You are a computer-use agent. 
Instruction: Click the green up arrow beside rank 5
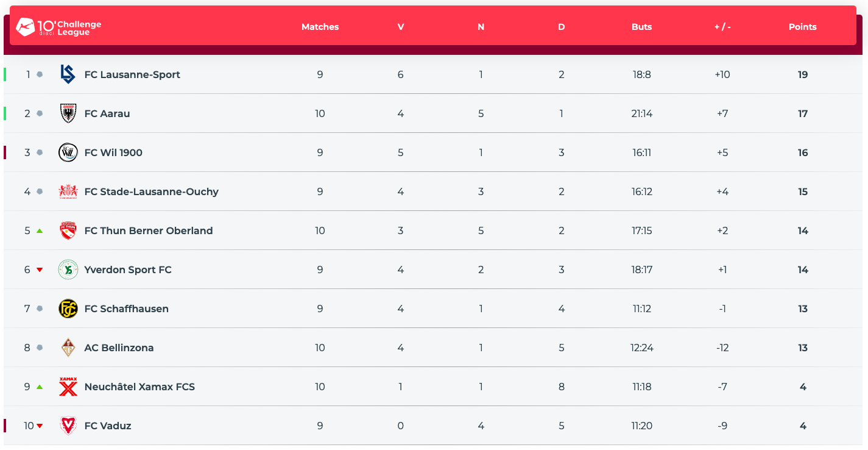[40, 230]
